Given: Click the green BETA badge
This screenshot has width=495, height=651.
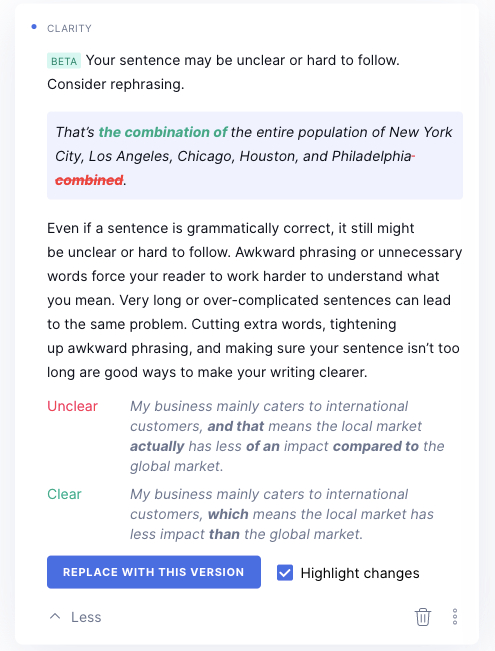Looking at the screenshot, I should click(x=64, y=61).
